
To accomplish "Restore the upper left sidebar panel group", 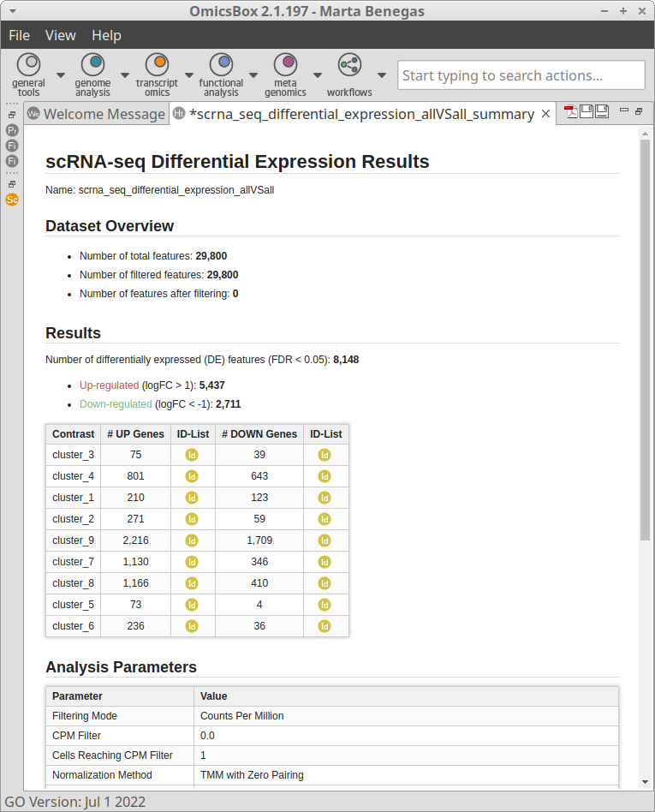I will pyautogui.click(x=12, y=114).
